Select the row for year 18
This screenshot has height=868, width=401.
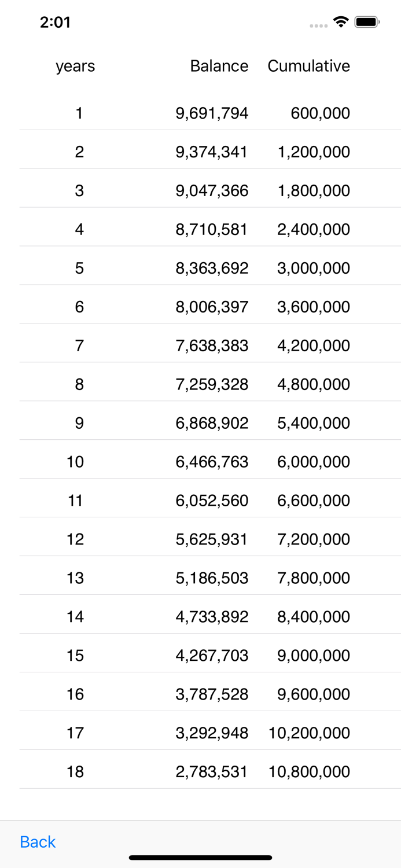(x=200, y=771)
